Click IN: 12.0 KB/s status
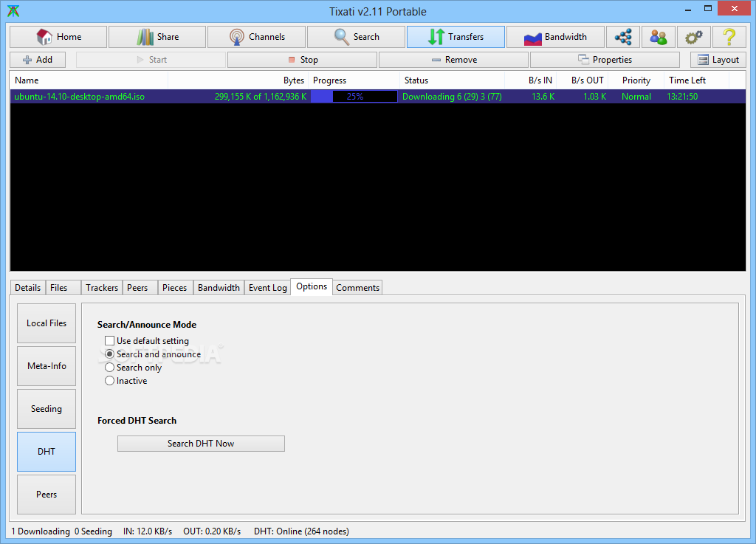The image size is (756, 544). pos(148,531)
